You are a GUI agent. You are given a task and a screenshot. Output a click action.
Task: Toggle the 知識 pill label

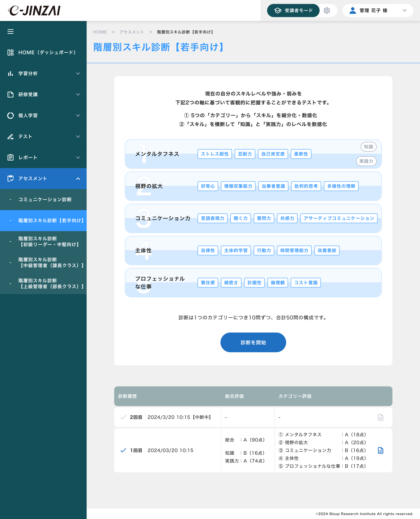click(x=368, y=147)
